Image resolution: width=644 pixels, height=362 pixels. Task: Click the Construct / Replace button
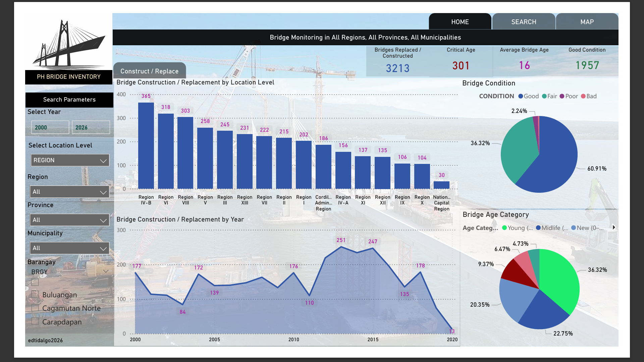[x=149, y=71]
